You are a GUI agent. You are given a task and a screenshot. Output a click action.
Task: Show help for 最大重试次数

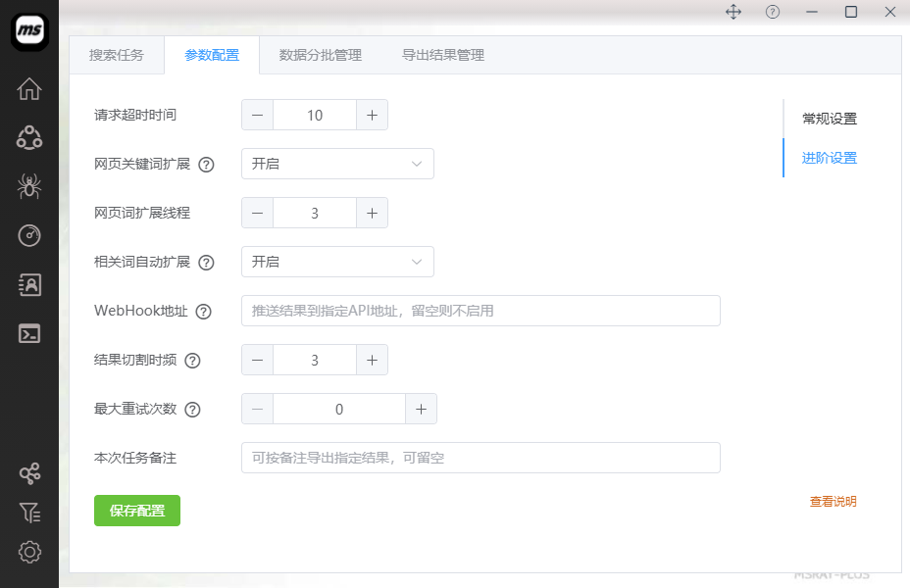[x=192, y=410]
